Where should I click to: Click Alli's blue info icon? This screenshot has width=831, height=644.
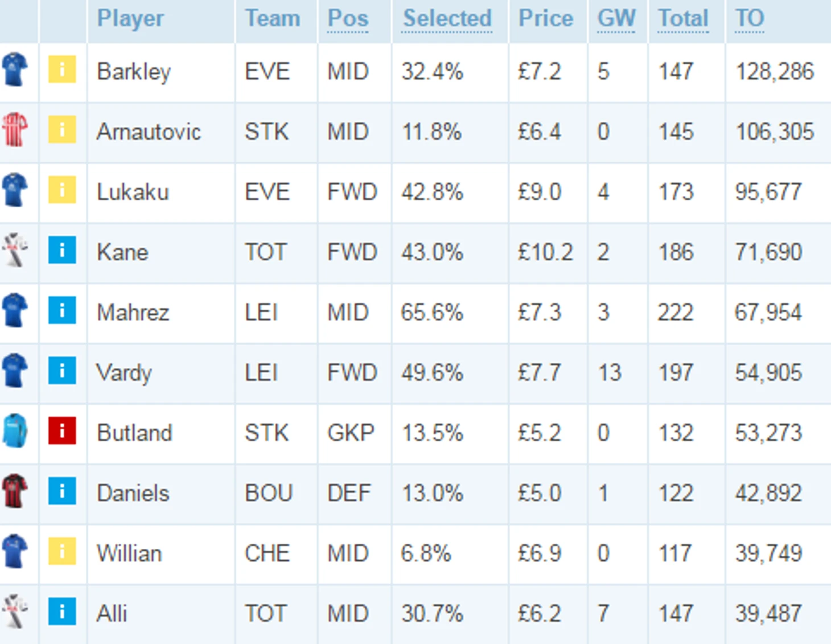pos(62,611)
